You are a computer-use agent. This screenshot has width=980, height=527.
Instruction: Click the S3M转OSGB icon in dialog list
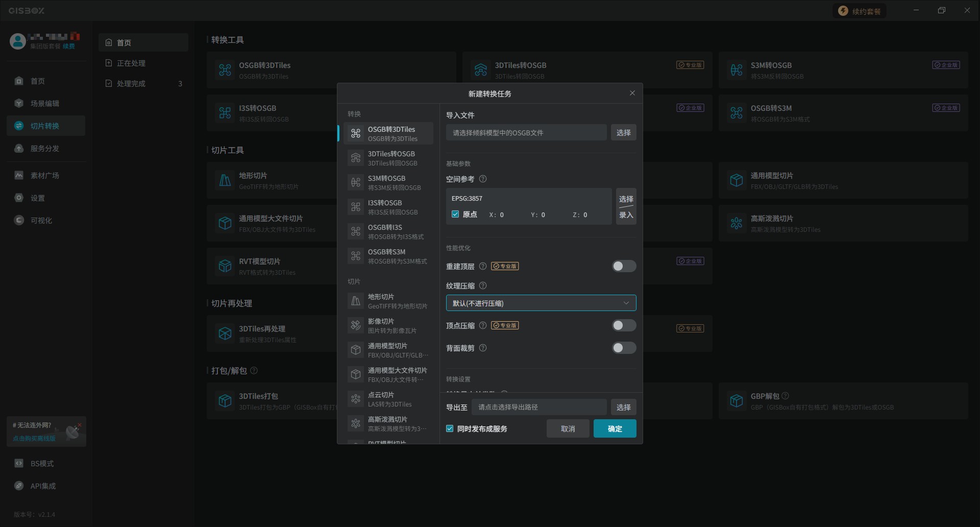click(356, 183)
